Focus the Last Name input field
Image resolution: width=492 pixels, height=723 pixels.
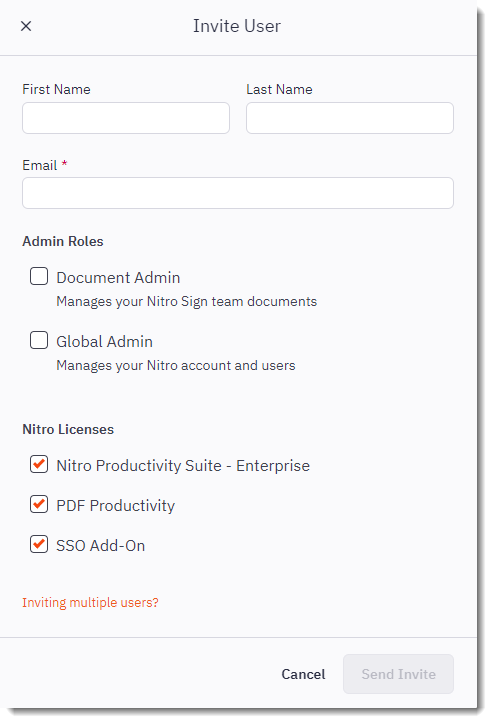pos(350,118)
